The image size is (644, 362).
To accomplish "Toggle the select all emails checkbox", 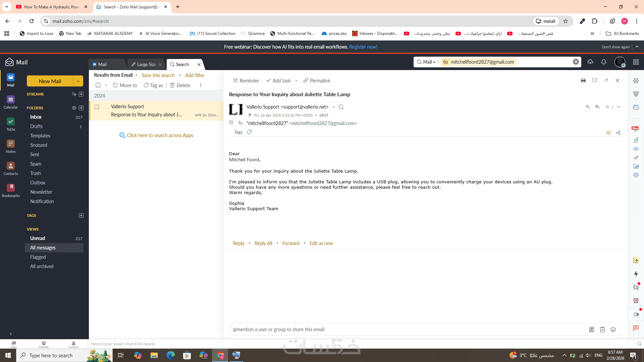I will tap(98, 85).
